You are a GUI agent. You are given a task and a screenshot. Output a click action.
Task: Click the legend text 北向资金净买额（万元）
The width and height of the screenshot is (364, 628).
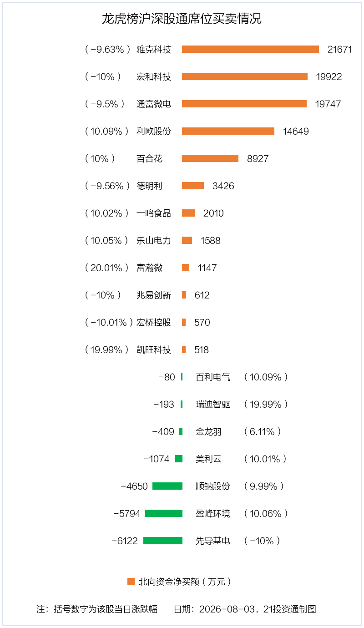185,582
